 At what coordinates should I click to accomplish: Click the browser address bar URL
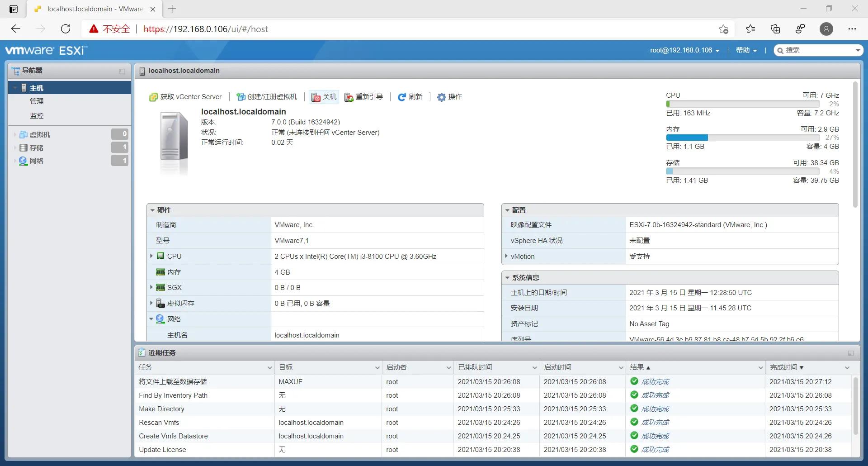click(206, 29)
